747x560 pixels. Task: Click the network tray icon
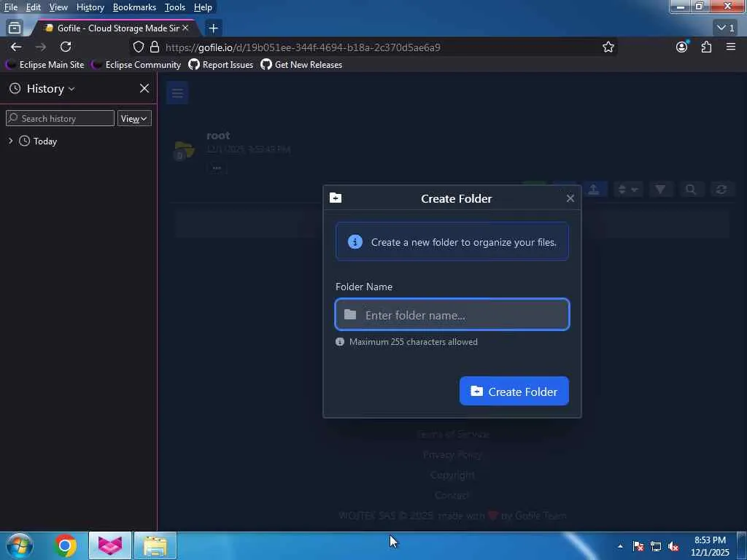pyautogui.click(x=656, y=546)
